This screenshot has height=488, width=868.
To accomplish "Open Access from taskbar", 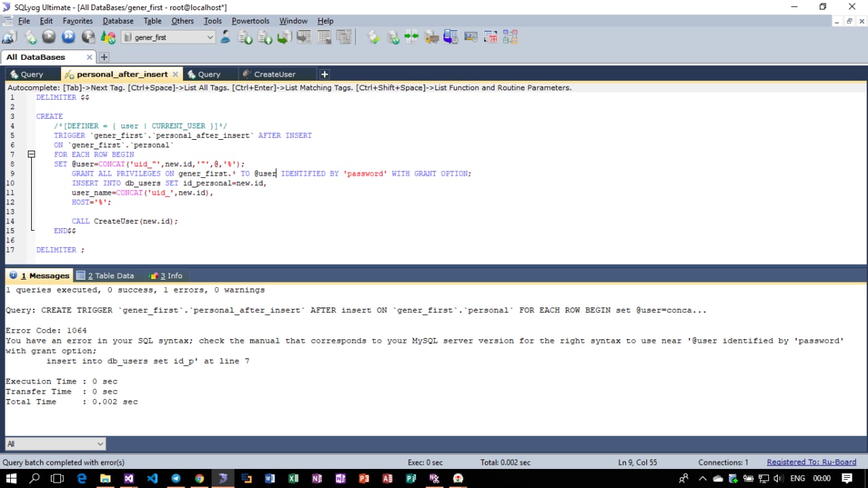I will tap(387, 478).
